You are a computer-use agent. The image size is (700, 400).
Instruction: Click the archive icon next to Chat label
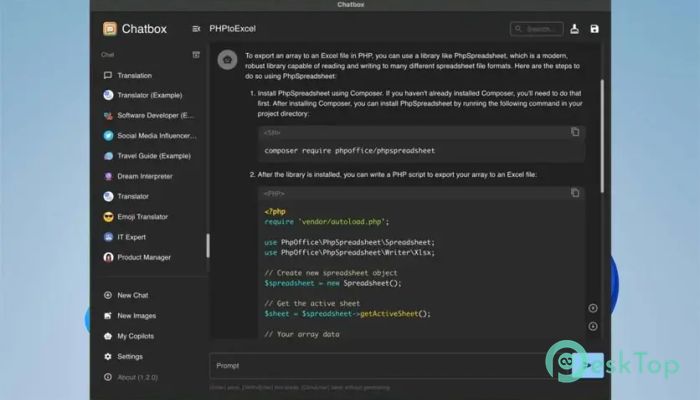(x=196, y=54)
